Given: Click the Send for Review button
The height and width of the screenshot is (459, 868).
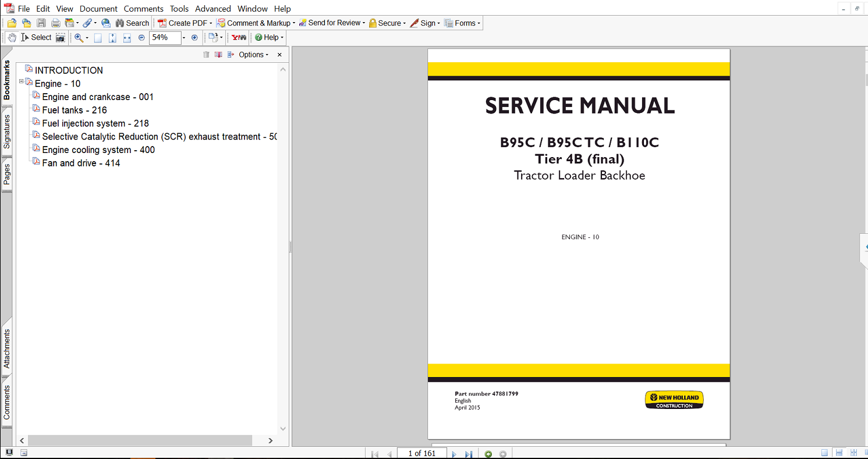Looking at the screenshot, I should [331, 23].
